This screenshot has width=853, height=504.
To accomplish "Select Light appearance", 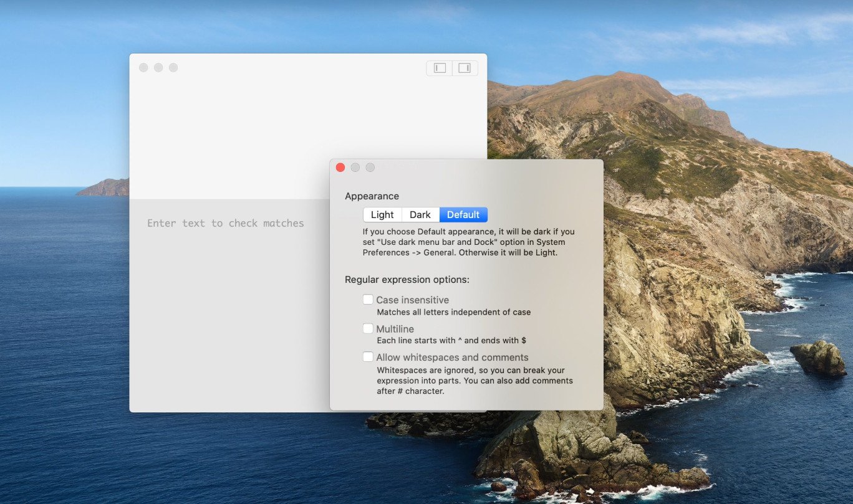I will pyautogui.click(x=382, y=214).
